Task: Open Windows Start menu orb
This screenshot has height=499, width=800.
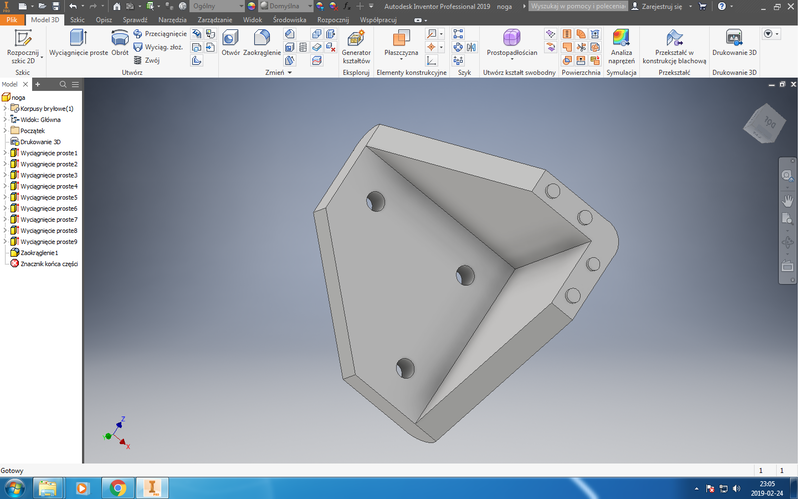Action: [x=14, y=488]
